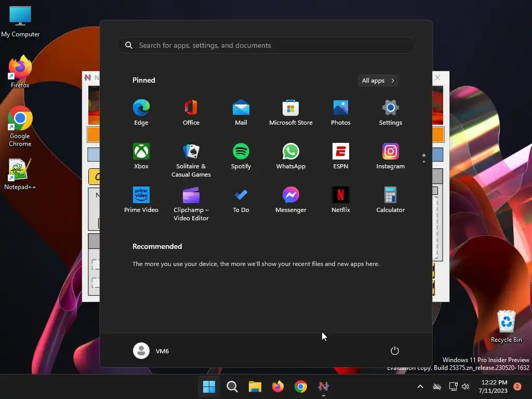This screenshot has height=399, width=532.
Task: Open the volume control in tray
Action: pyautogui.click(x=465, y=387)
